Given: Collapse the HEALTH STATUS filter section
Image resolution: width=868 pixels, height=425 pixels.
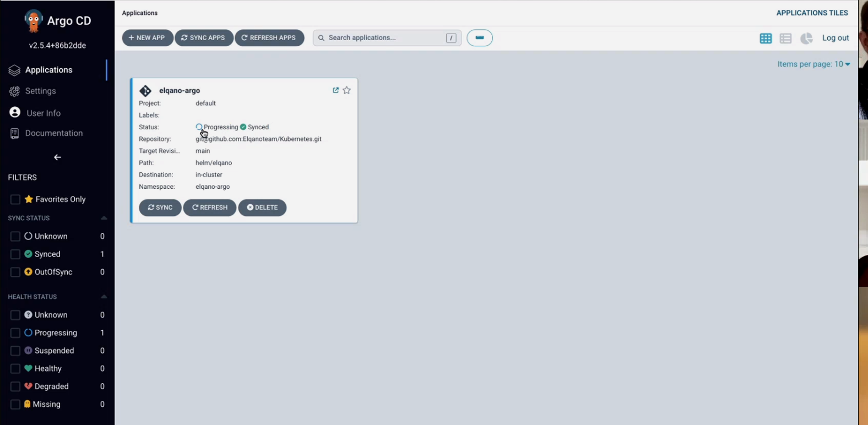Looking at the screenshot, I should pos(104,297).
